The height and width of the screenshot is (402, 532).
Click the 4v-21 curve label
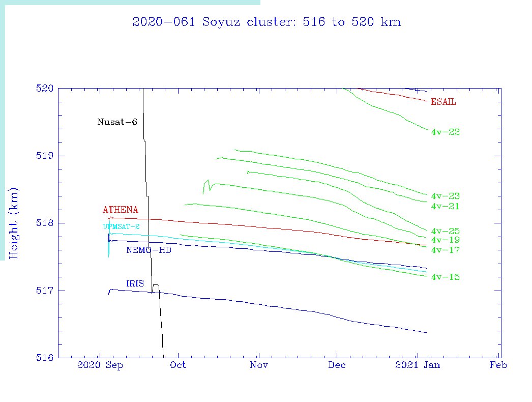(x=445, y=207)
